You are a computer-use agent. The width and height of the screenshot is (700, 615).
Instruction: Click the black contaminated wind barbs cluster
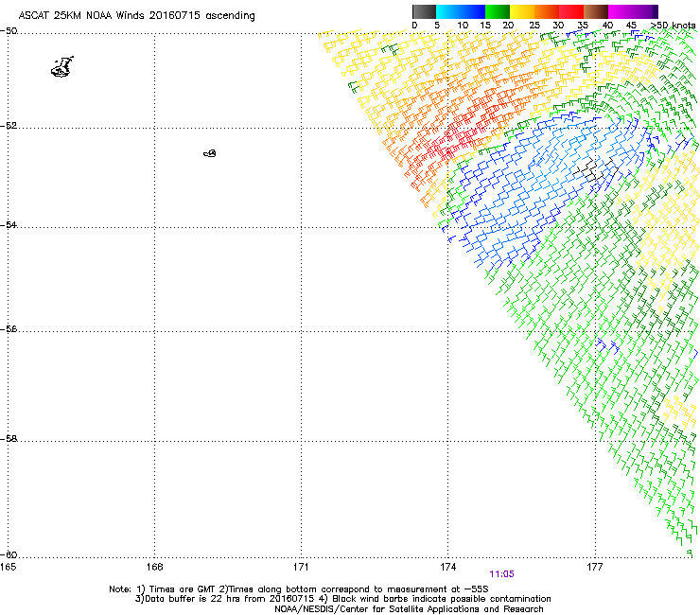(596, 169)
